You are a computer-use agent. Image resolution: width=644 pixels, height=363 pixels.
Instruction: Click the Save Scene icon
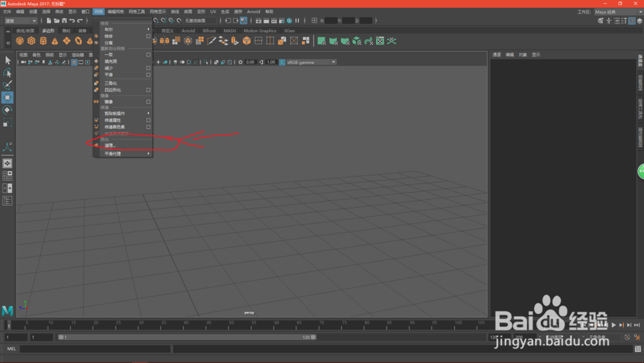click(64, 21)
